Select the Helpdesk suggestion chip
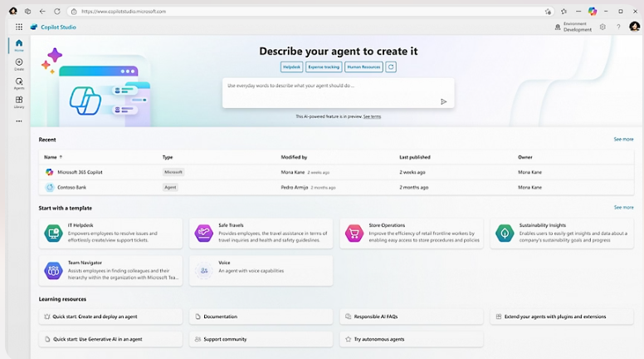Viewport: 644px width, 359px height. 291,66
